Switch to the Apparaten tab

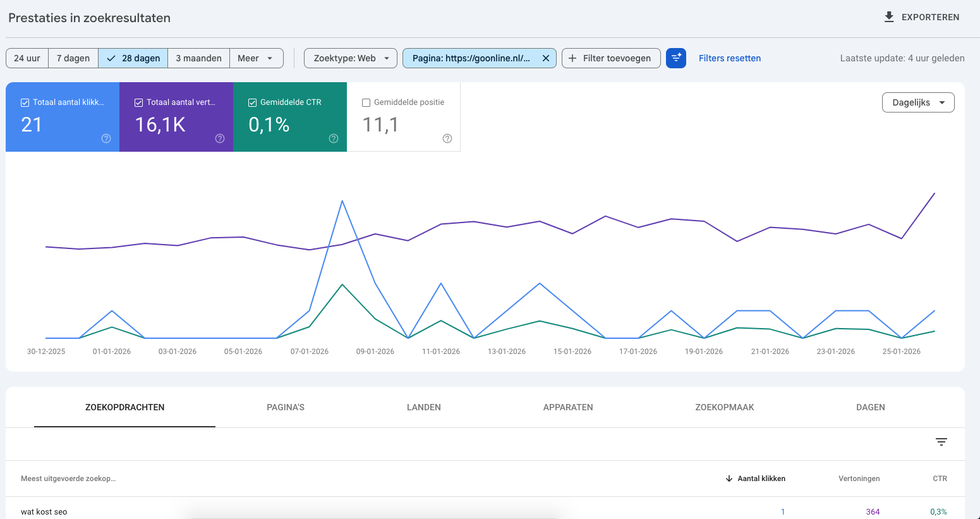point(568,407)
